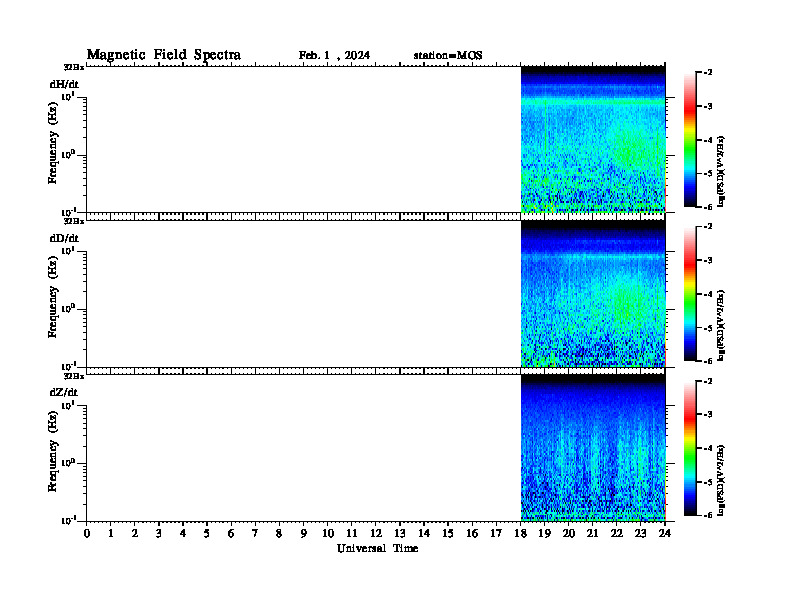
Task: Click the -5 value on dD/dt color scale
Action: pos(708,328)
